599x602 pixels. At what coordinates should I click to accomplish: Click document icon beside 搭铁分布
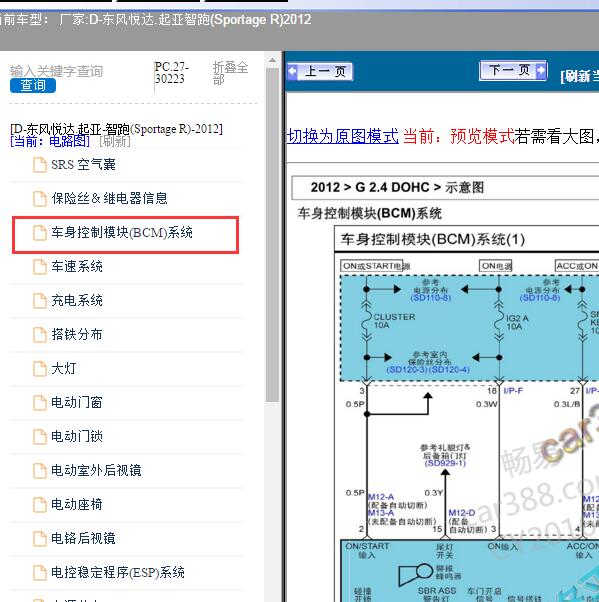point(40,335)
